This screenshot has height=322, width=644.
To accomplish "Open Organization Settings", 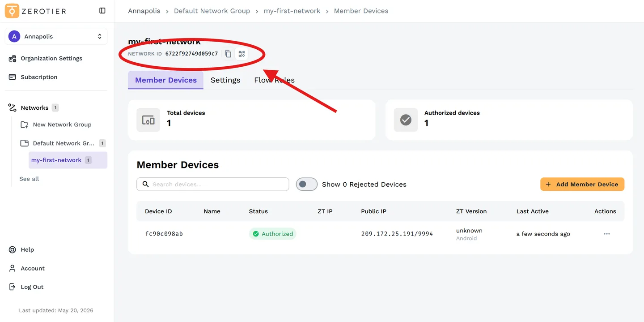I will pos(51,58).
